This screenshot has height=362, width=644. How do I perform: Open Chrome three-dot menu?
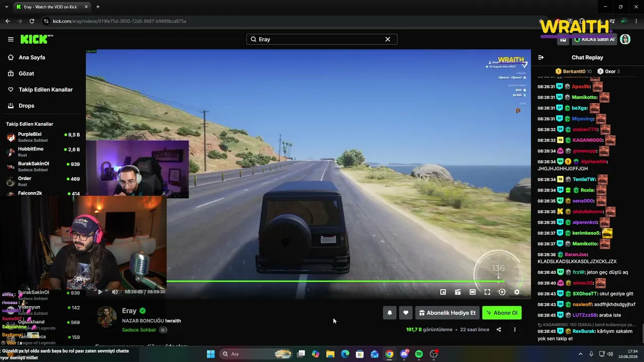636,21
